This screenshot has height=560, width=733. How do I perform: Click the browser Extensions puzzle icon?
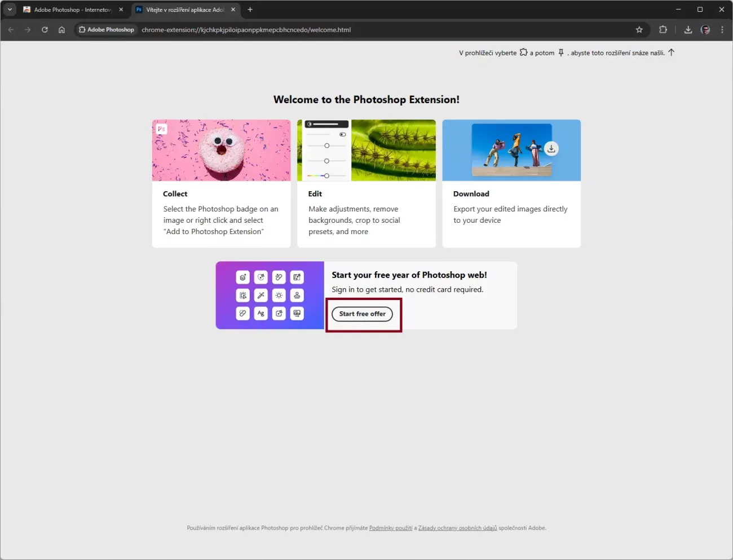(x=663, y=30)
